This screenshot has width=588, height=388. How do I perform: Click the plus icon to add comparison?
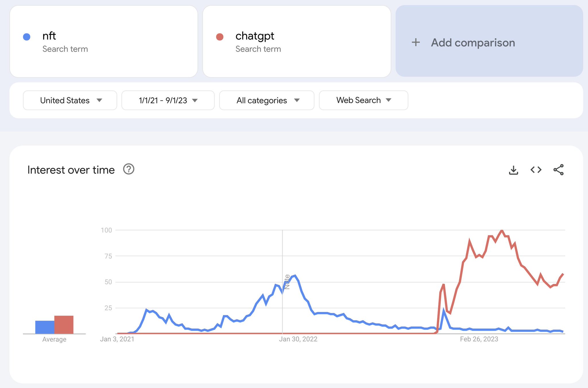pos(416,43)
